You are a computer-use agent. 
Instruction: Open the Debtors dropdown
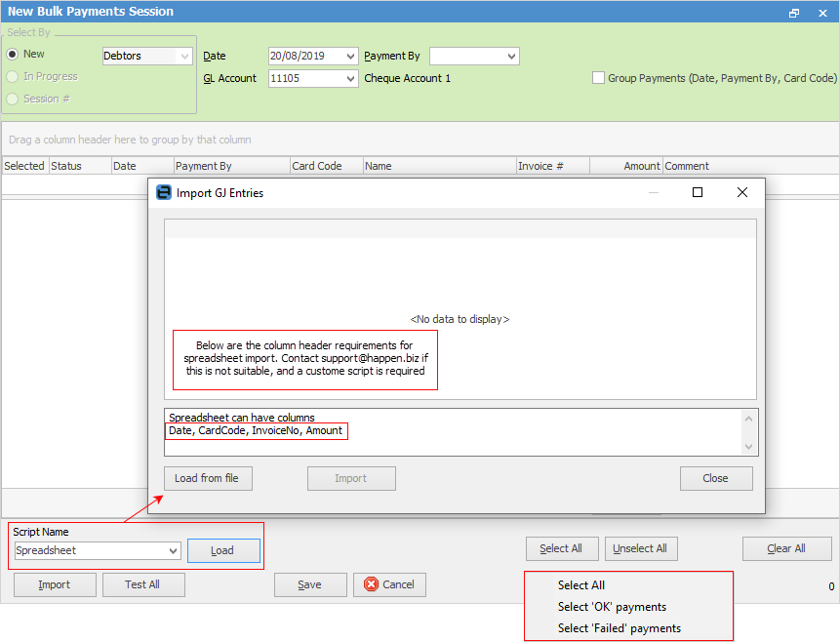(184, 57)
